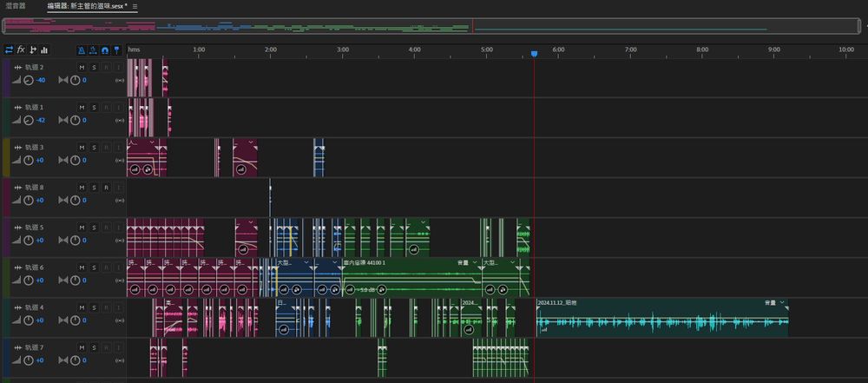
Task: Click the -42 volume value on 轨道 1
Action: click(x=41, y=120)
